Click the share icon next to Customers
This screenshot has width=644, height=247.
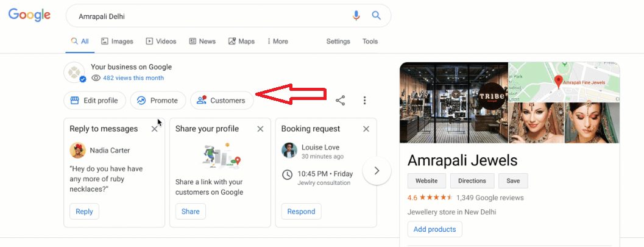click(x=340, y=100)
